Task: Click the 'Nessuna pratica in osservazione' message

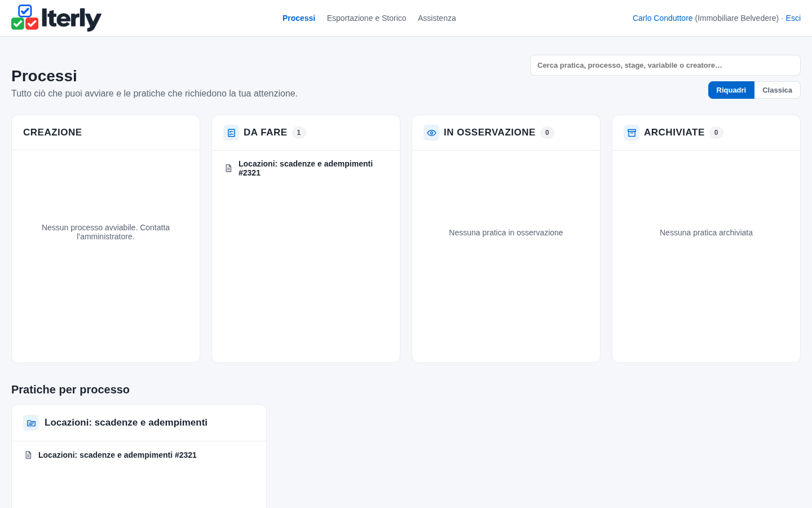Action: [x=506, y=233]
